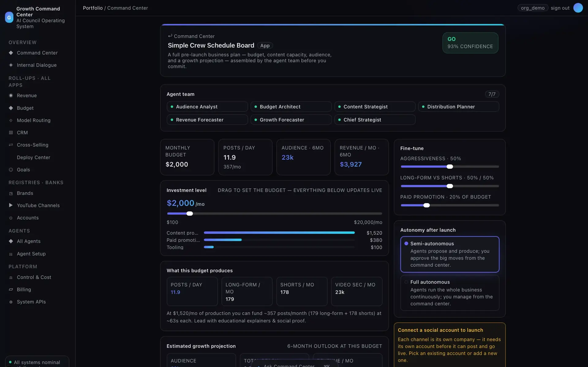Click the org_demo badge
588x367 pixels.
coord(533,8)
